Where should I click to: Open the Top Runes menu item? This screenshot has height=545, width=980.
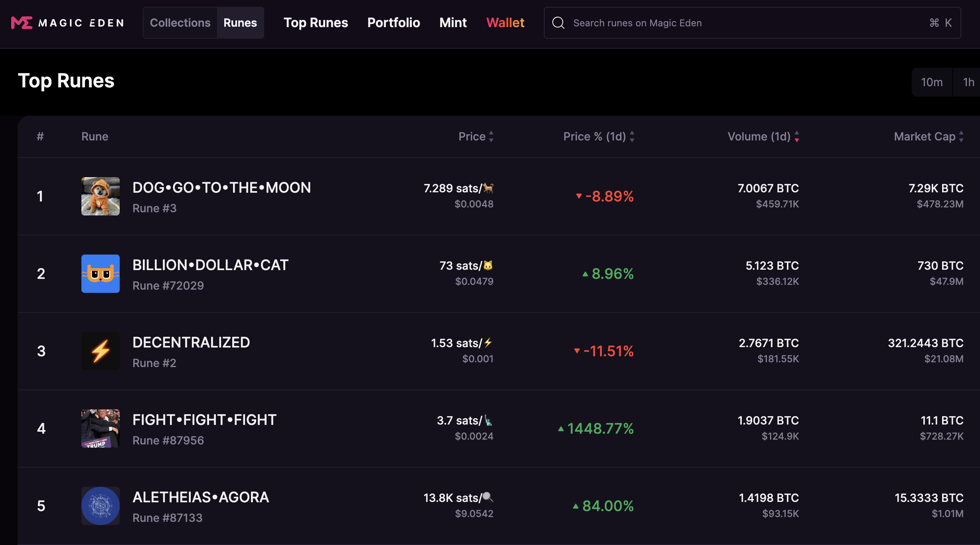316,23
